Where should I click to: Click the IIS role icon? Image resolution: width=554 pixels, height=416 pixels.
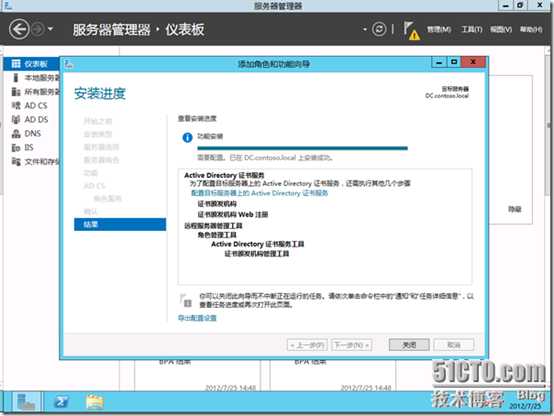point(16,147)
